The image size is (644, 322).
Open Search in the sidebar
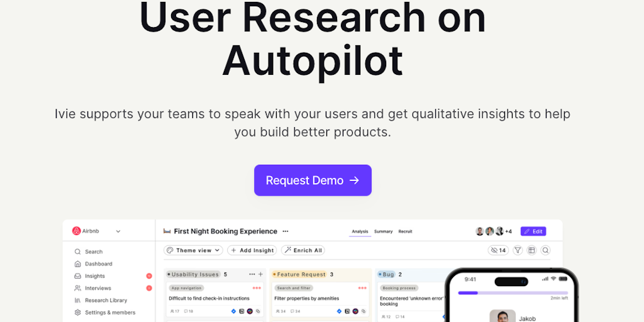pos(89,252)
